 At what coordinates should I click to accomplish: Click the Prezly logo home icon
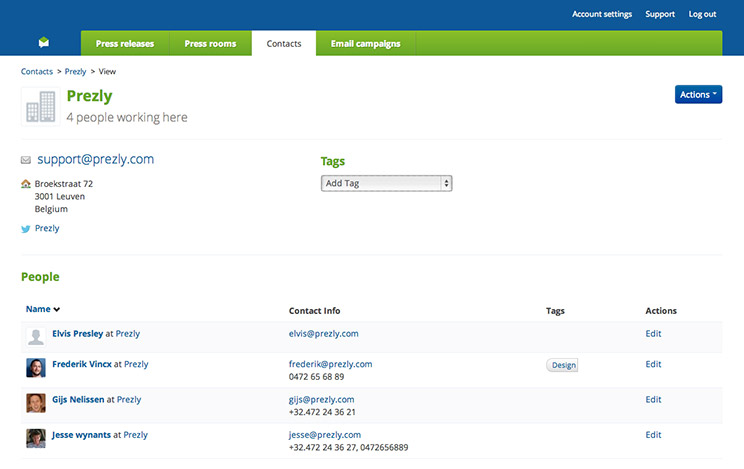click(x=44, y=43)
